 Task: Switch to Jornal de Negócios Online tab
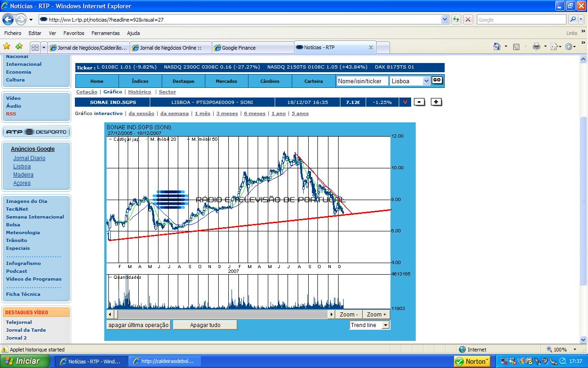click(171, 48)
